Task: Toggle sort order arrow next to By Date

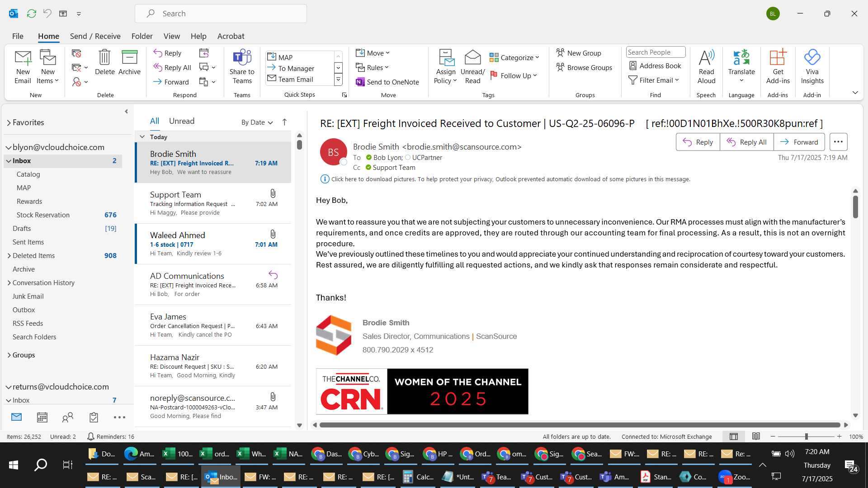Action: pyautogui.click(x=284, y=122)
